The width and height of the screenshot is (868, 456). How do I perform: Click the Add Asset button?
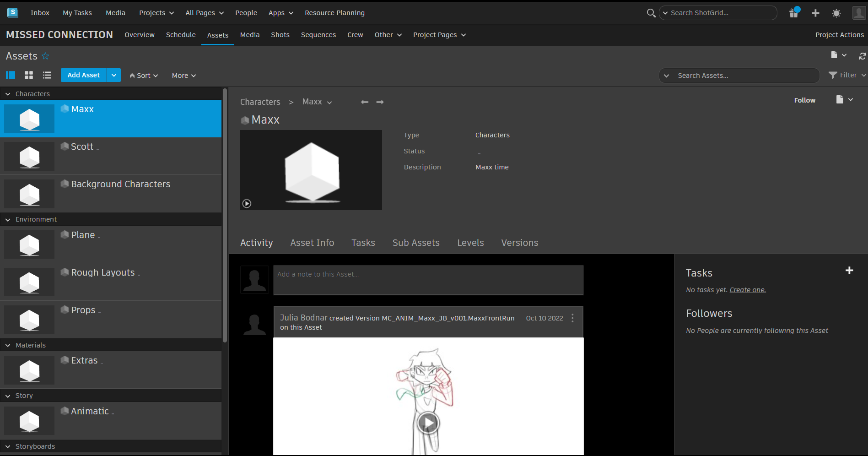(84, 75)
